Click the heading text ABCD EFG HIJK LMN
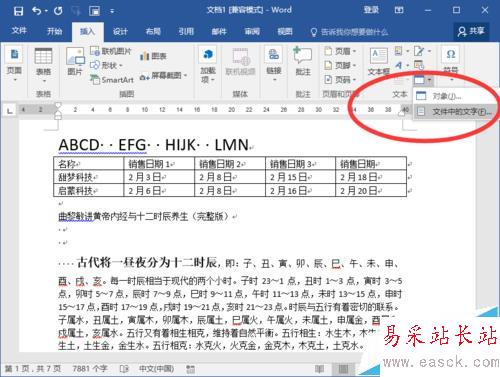This screenshot has height=377, width=500. click(153, 145)
